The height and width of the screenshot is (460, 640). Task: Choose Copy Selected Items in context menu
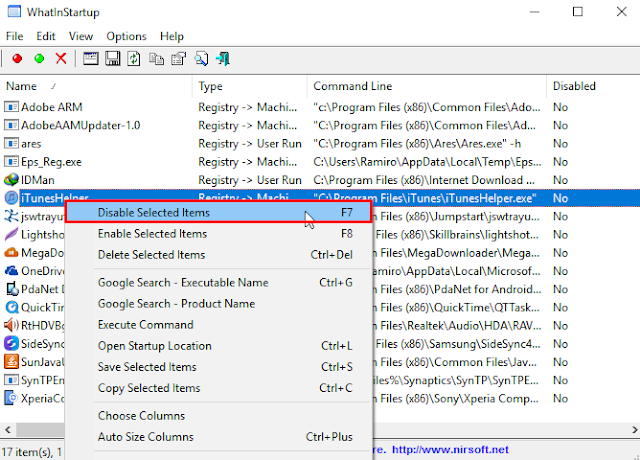pyautogui.click(x=218, y=388)
